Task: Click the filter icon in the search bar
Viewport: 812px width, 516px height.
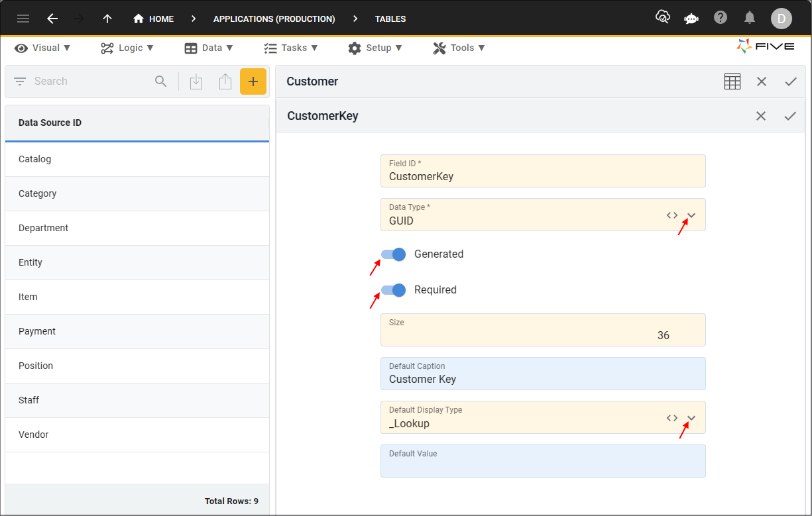Action: 20,81
